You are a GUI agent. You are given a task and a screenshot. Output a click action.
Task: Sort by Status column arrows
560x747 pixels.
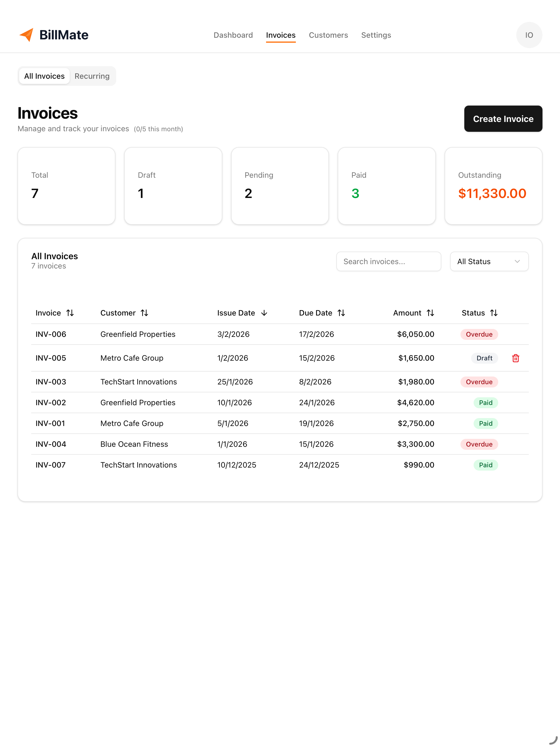494,313
